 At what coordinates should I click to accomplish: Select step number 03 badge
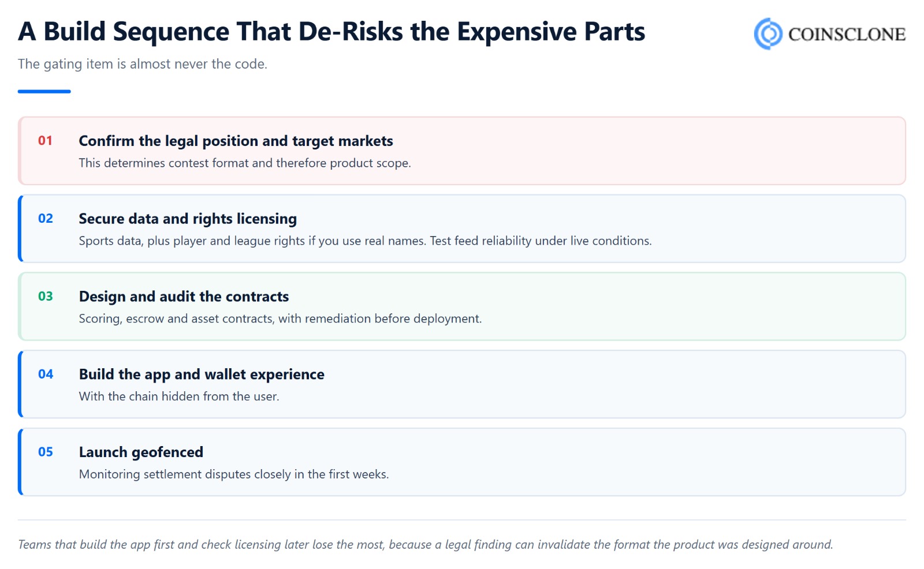point(45,296)
